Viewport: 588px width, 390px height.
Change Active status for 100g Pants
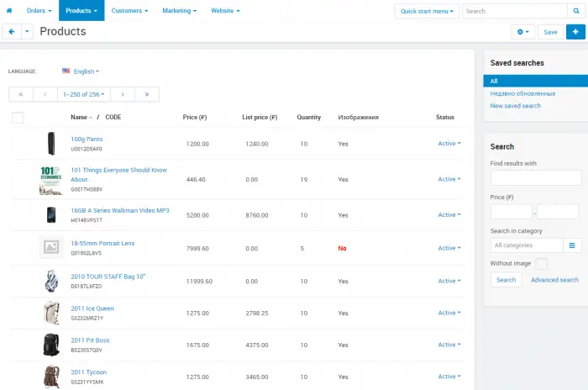pyautogui.click(x=449, y=144)
